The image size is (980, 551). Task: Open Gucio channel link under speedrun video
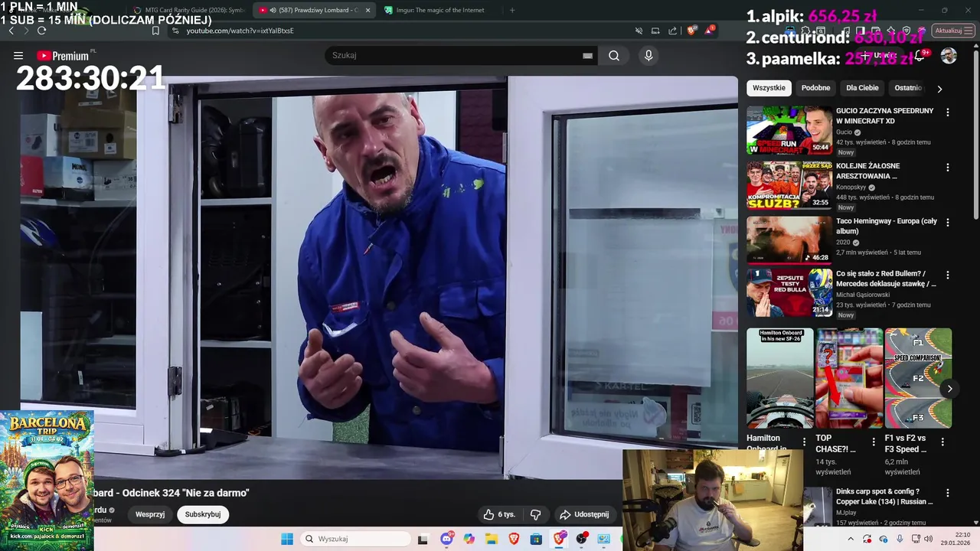[844, 132]
